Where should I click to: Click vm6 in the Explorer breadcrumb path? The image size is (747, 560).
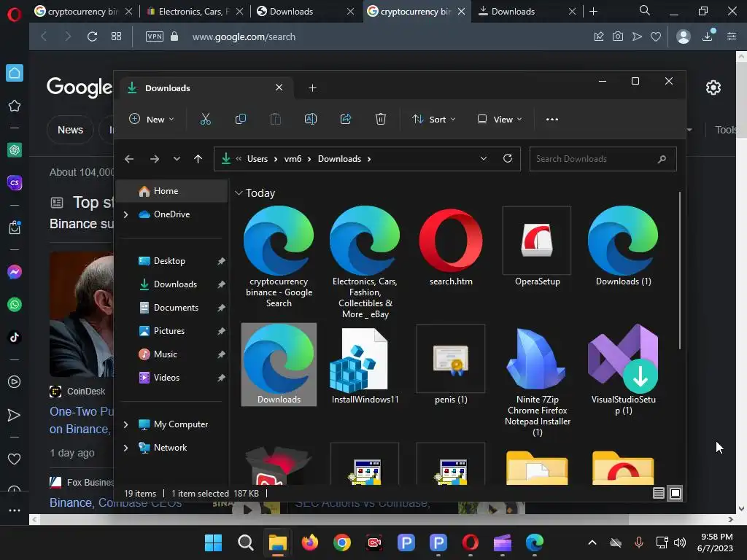(293, 159)
